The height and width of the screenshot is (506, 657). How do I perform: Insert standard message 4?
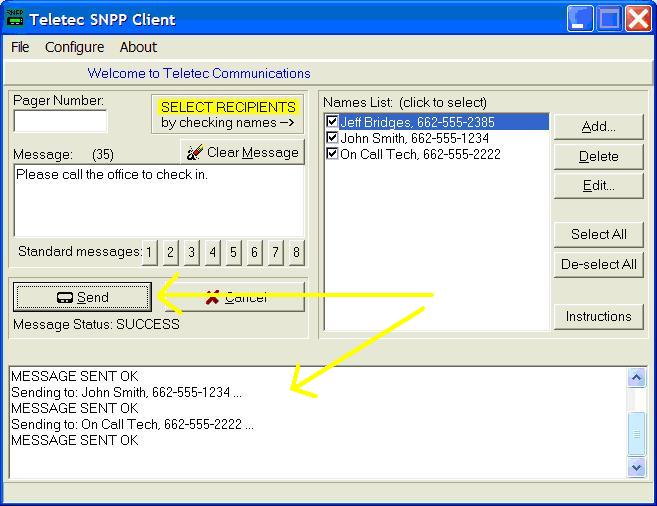(212, 252)
